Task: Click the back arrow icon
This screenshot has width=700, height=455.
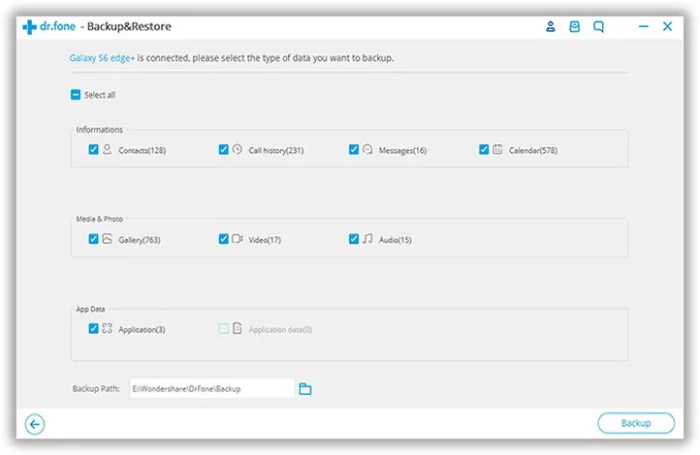Action: click(35, 424)
